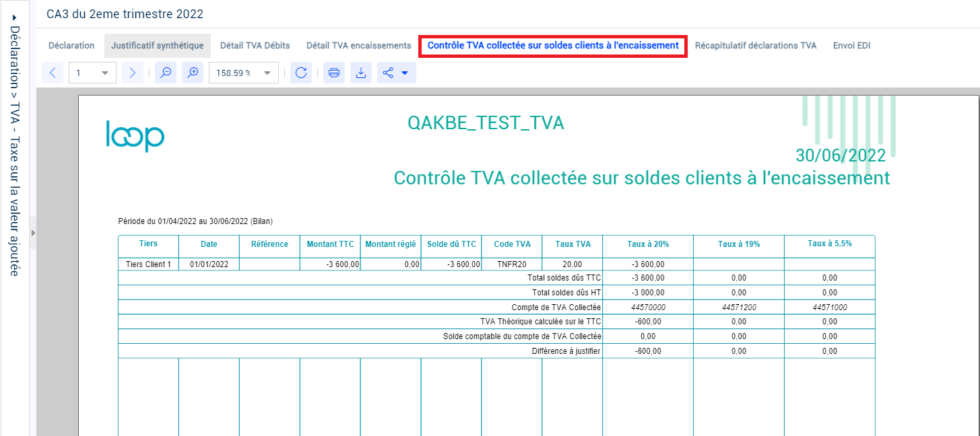Viewport: 980px width, 436px height.
Task: Click the CA3 du 2eme trimestre 2022 title
Action: tap(125, 13)
